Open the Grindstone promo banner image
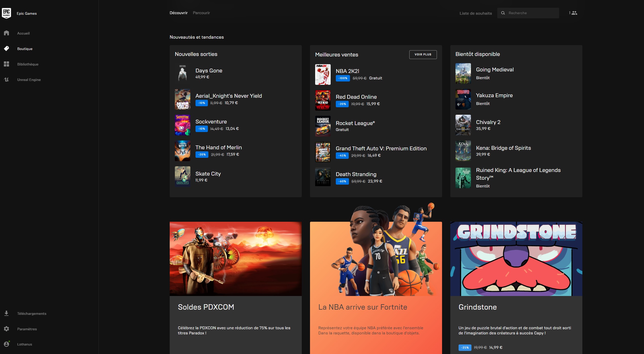Viewport: 644px width, 354px height. [516, 259]
